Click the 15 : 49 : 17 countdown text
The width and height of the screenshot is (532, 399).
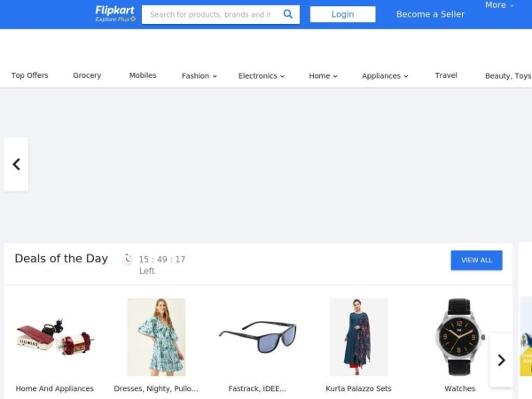162,260
